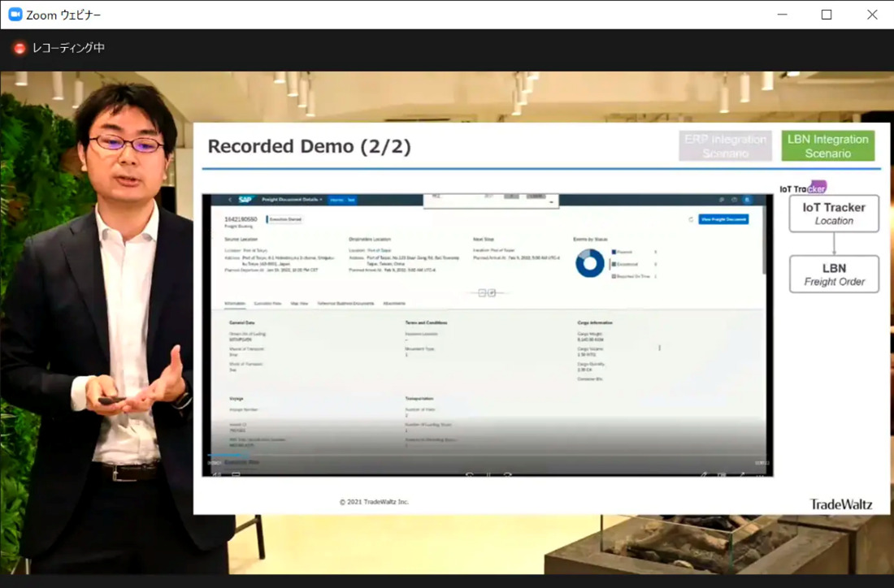The height and width of the screenshot is (588, 894).
Task: Open the Port of Taipei destination link
Action: (x=379, y=250)
